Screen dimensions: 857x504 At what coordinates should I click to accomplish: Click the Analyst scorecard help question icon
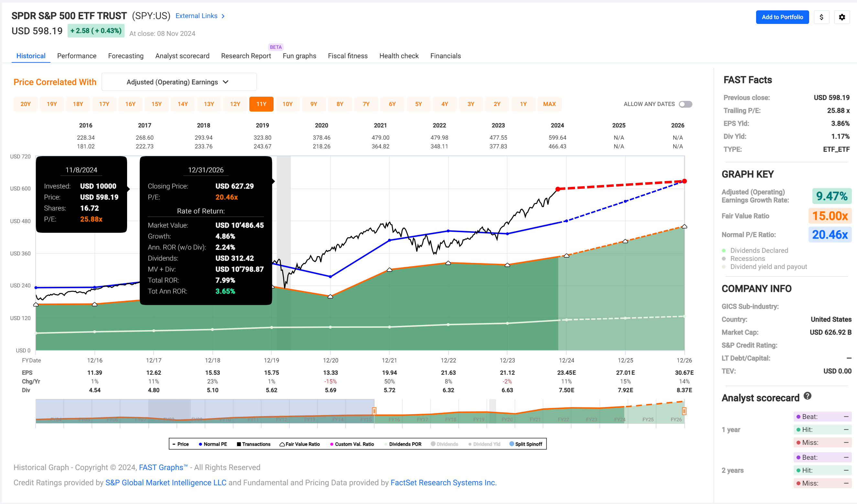tap(807, 396)
